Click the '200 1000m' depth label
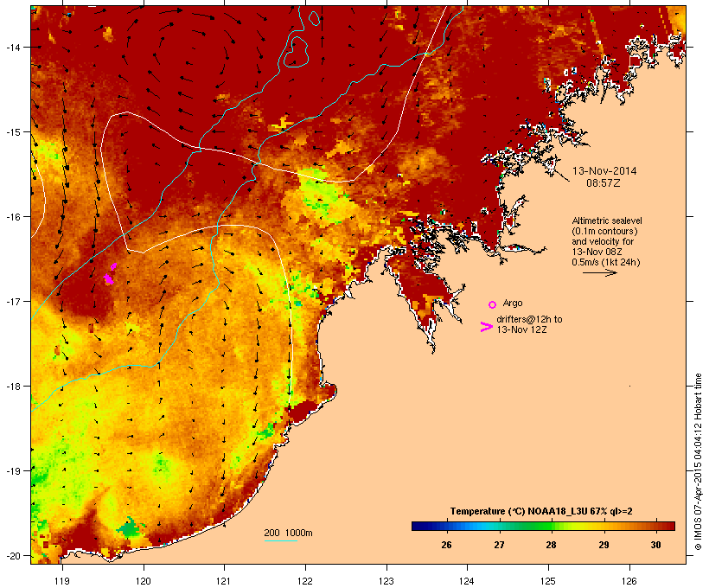709x588 pixels. 288,533
